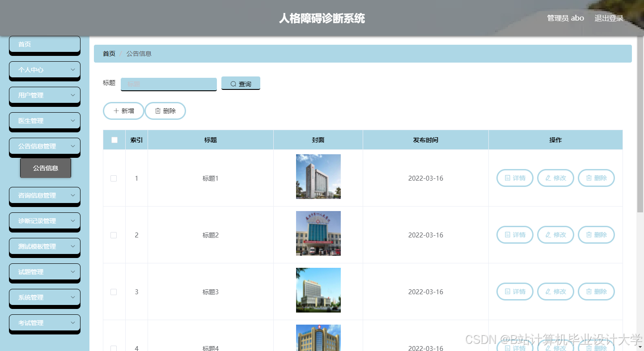Click the vertical page scrollbar
Screen dimensions: 644x351
[x=640, y=124]
